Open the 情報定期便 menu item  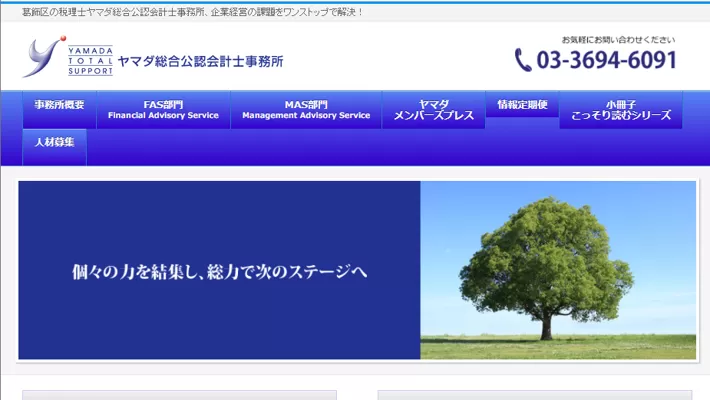[522, 104]
